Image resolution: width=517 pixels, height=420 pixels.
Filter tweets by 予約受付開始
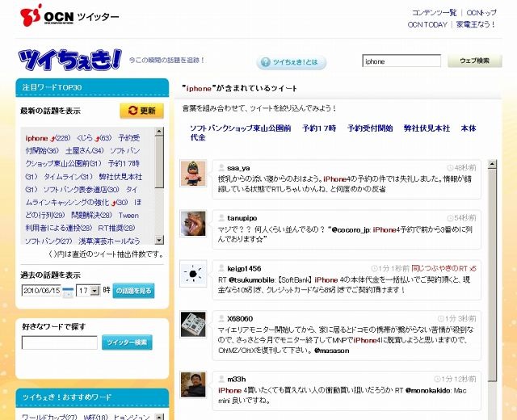pos(370,128)
